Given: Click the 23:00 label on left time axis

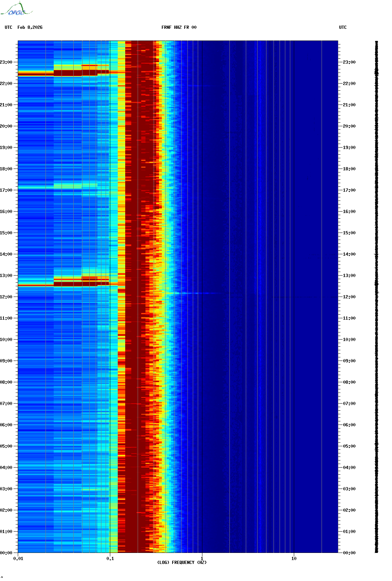Looking at the screenshot, I should pyautogui.click(x=6, y=62).
